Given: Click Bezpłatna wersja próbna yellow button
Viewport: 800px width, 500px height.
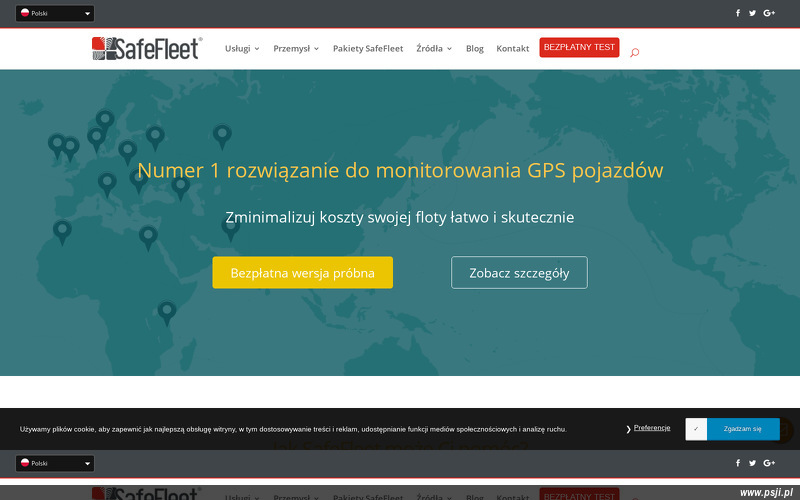Looking at the screenshot, I should [x=303, y=272].
